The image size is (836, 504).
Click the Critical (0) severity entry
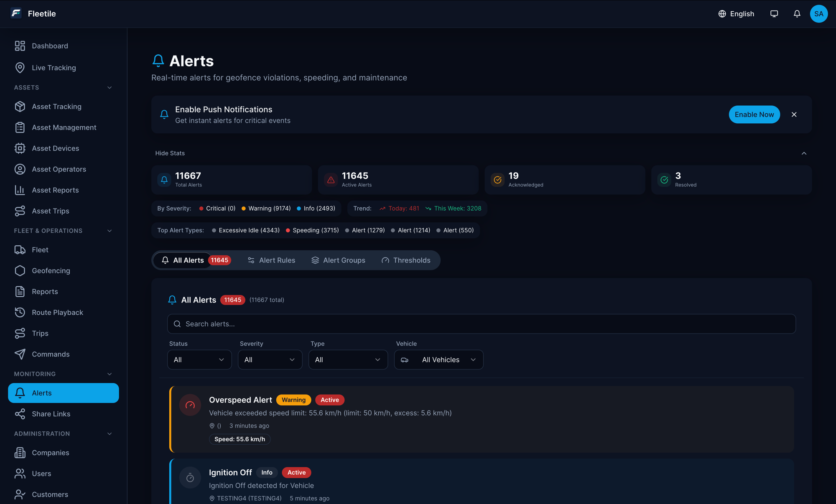(217, 209)
